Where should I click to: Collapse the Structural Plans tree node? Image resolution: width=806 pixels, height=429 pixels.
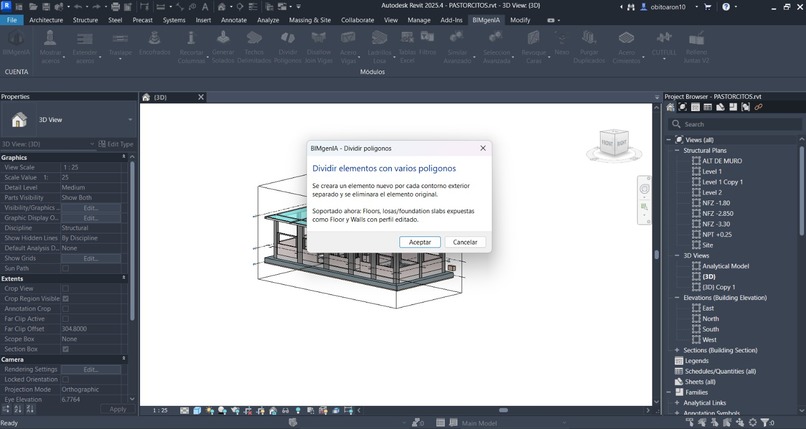[677, 151]
